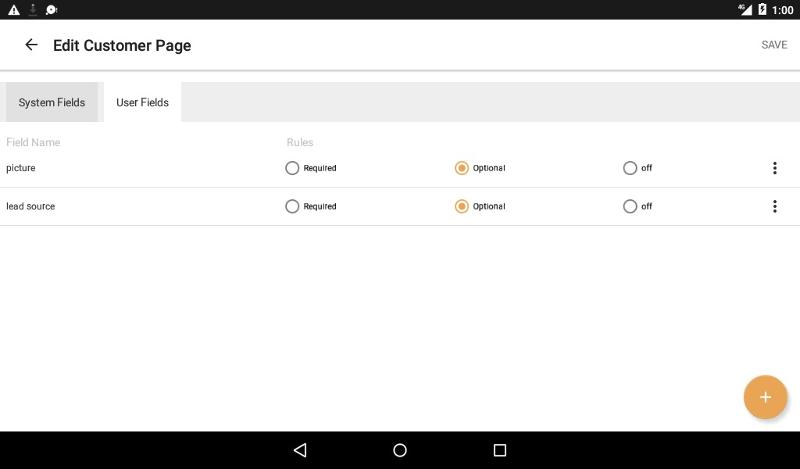Tap the 4G signal strength icon
800x469 pixels.
[x=745, y=9]
